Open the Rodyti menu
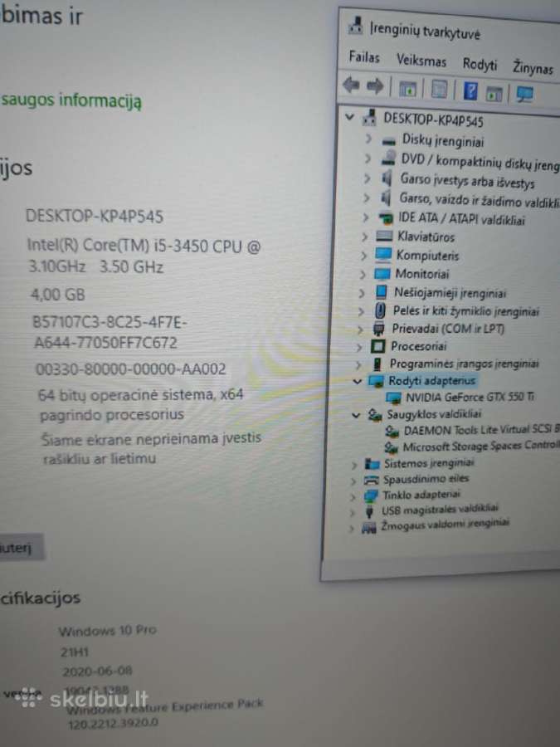This screenshot has height=747, width=560. pos(480,64)
